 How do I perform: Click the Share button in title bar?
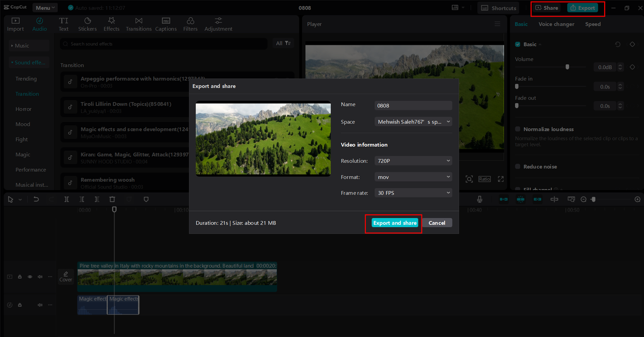coord(547,8)
